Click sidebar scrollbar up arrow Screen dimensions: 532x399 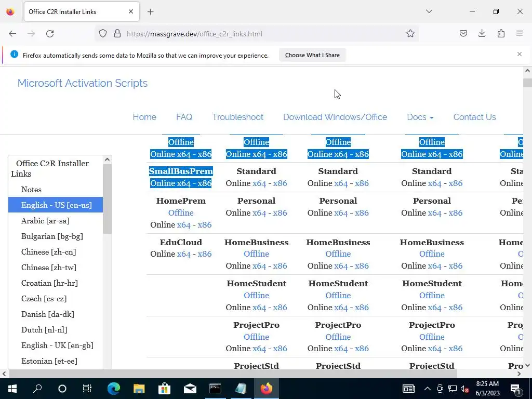coord(107,159)
